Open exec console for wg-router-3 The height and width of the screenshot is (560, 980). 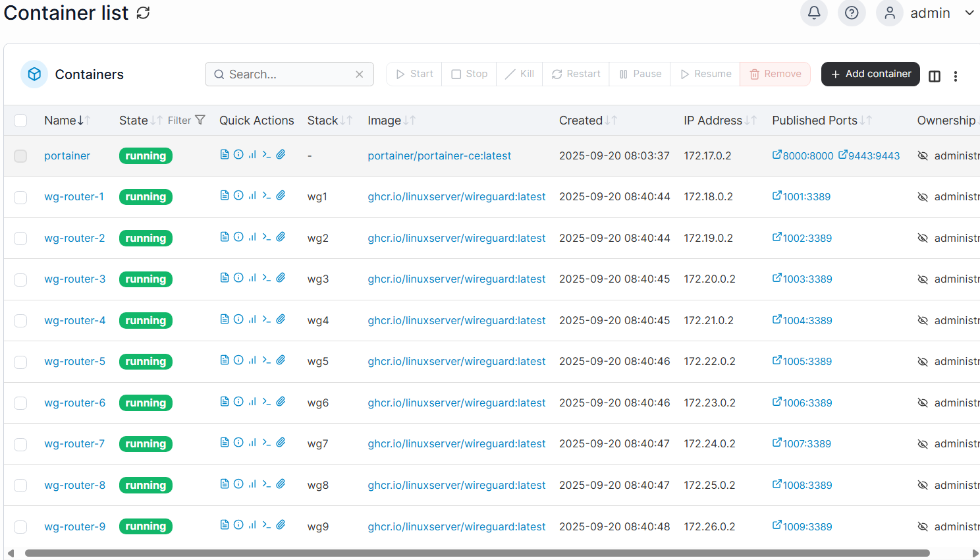(266, 277)
